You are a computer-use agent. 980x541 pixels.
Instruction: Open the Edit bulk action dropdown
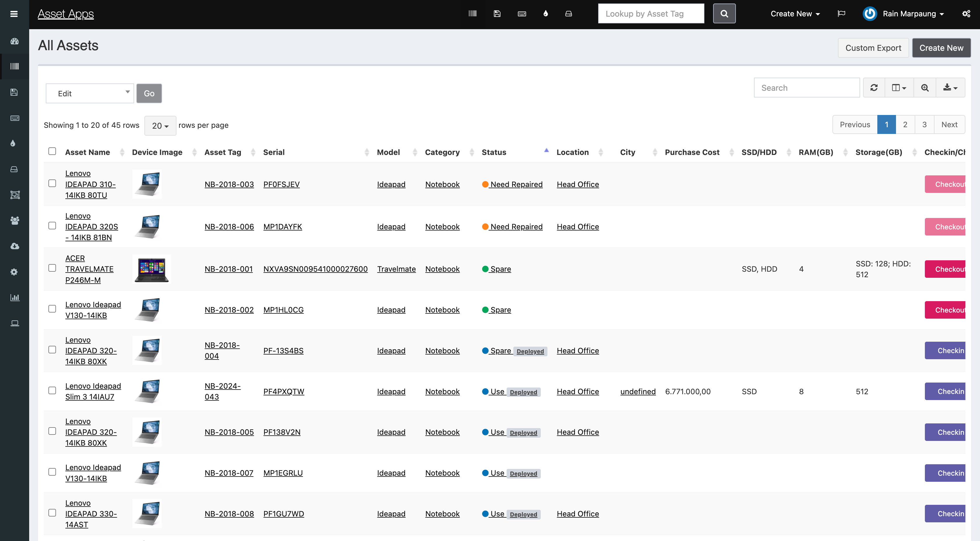[90, 94]
